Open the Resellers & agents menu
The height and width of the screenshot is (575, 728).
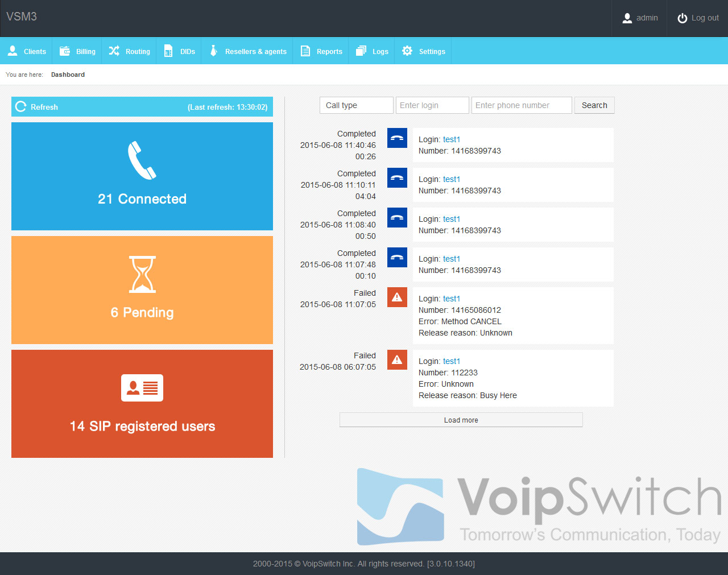[248, 51]
